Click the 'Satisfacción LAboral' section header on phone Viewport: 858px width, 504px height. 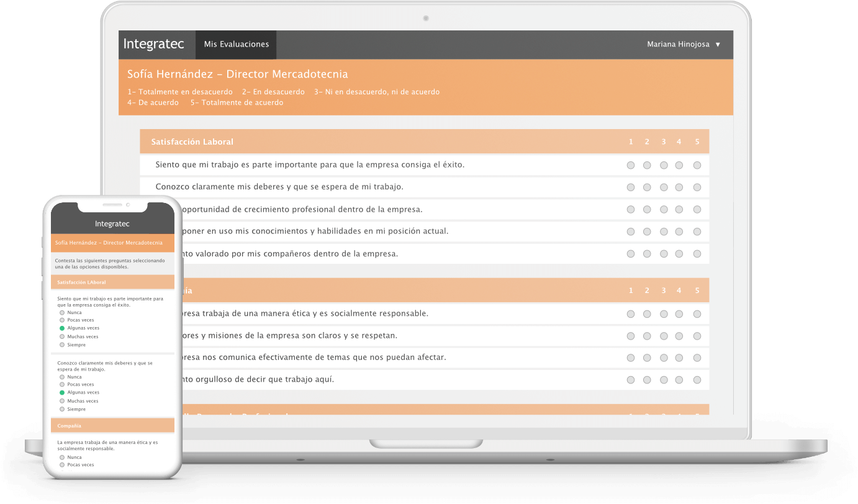112,282
